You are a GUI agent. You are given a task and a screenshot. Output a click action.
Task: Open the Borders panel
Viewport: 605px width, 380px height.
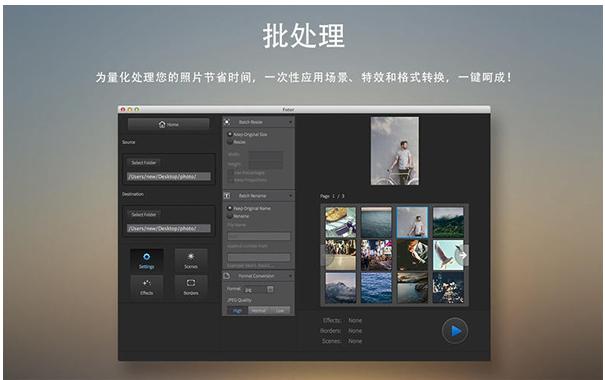(191, 286)
